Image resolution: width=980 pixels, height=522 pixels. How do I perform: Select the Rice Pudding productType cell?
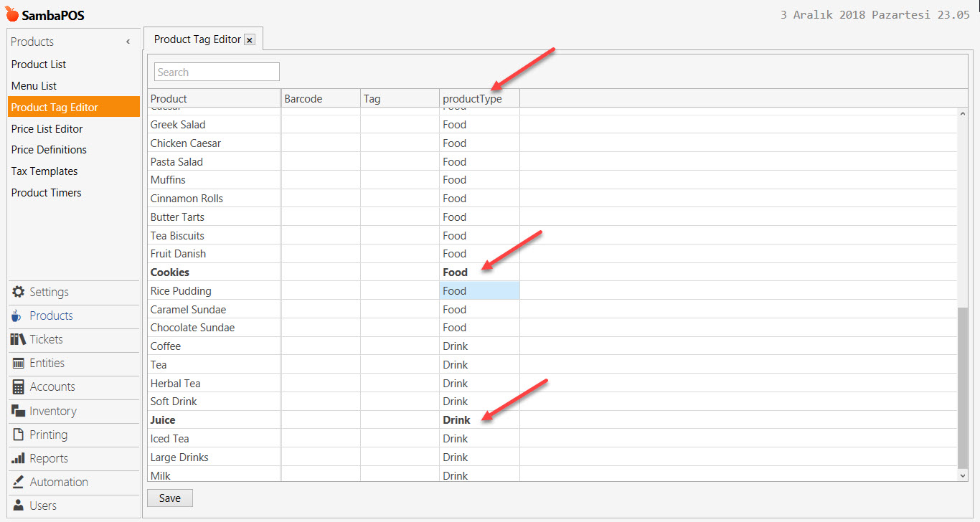pyautogui.click(x=479, y=291)
